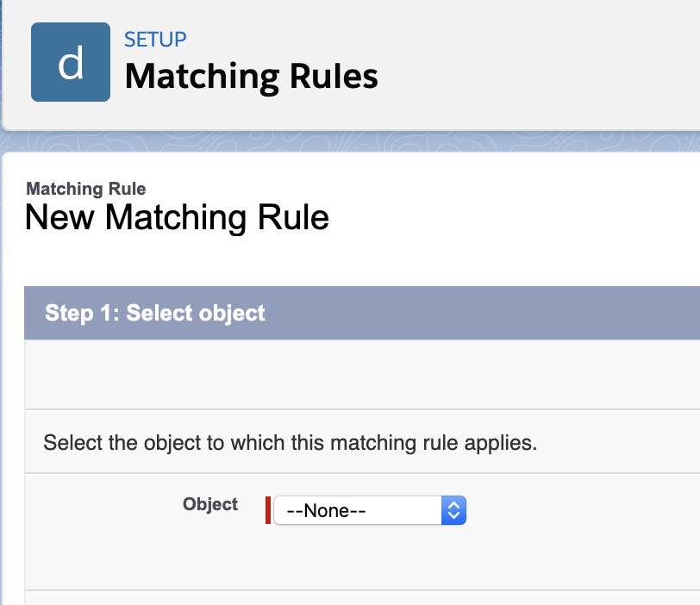
Task: Click the 'Object' field label
Action: (210, 504)
